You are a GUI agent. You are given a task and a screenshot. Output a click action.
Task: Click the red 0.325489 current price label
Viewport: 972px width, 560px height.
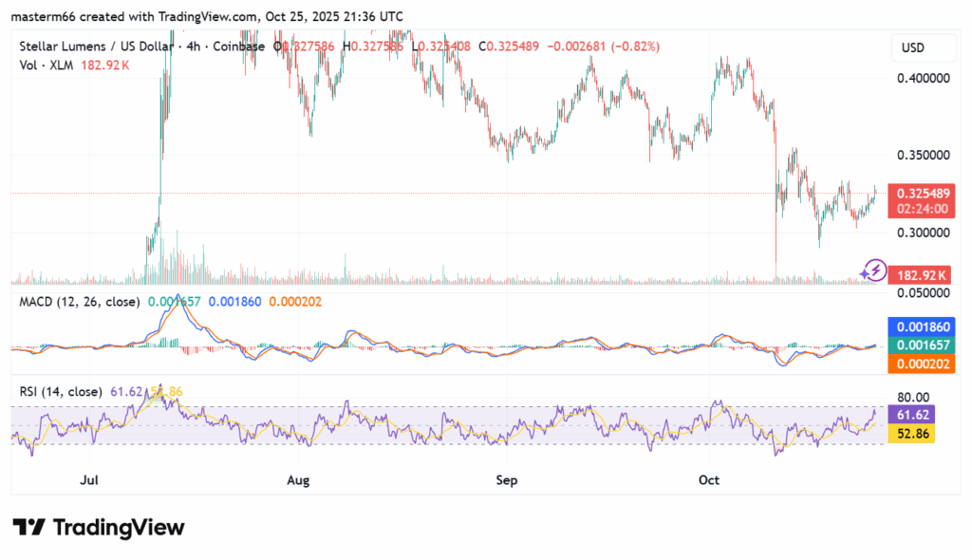(x=918, y=191)
